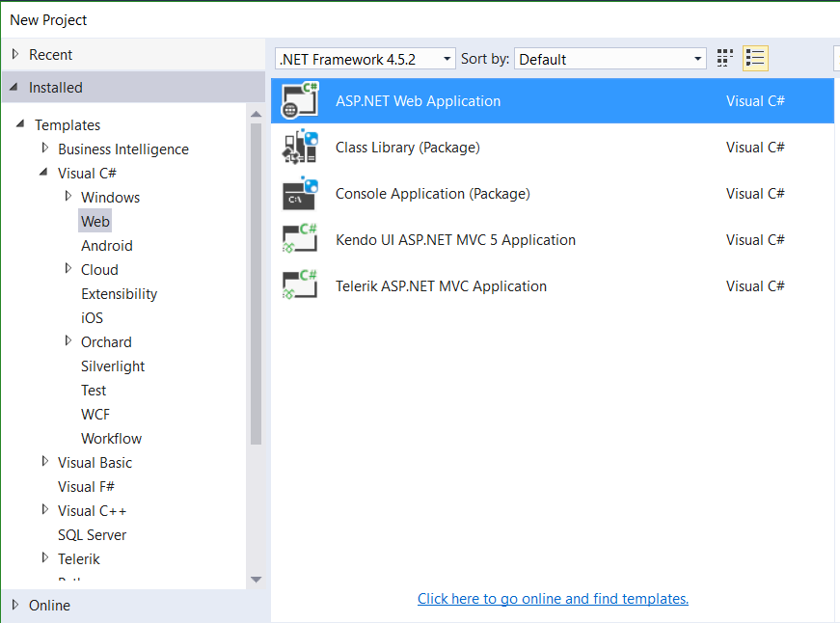Screen dimensions: 840x623
Task: Expand the Online section
Action: tap(15, 606)
